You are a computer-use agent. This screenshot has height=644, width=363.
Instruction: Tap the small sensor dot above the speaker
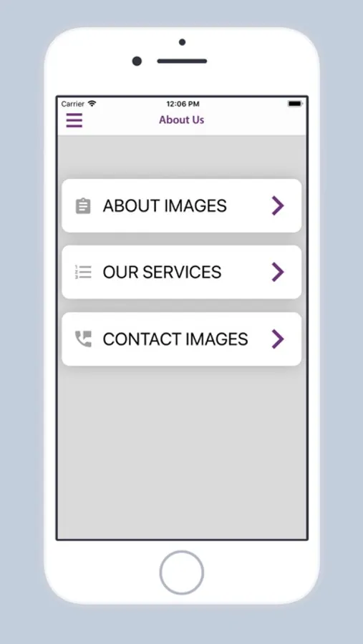182,42
